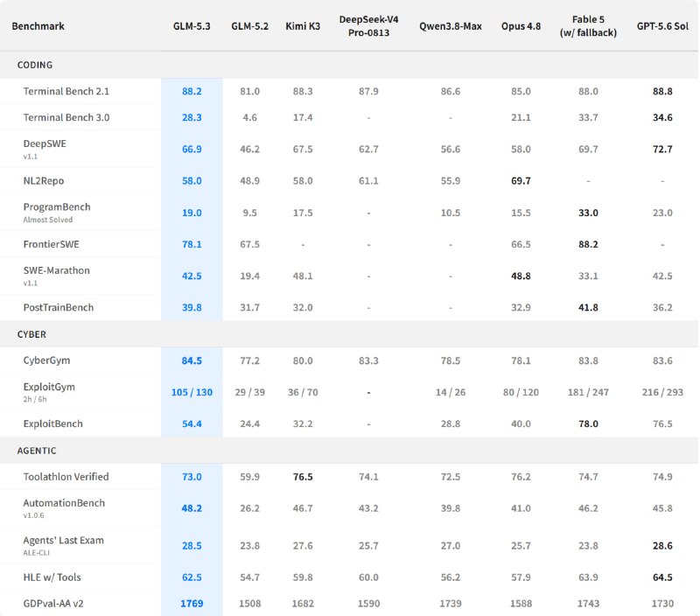Click the ExploitGym benchmark name
Viewport: 700px width, 616px height.
click(x=49, y=387)
